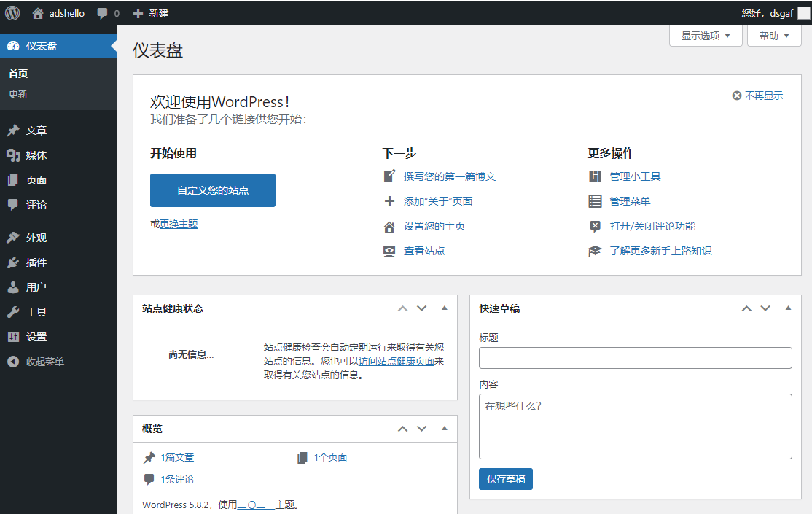This screenshot has width=812, height=514.
Task: Click the graduation cap icon beside 了解更多新手上路知识
Action: pos(595,252)
